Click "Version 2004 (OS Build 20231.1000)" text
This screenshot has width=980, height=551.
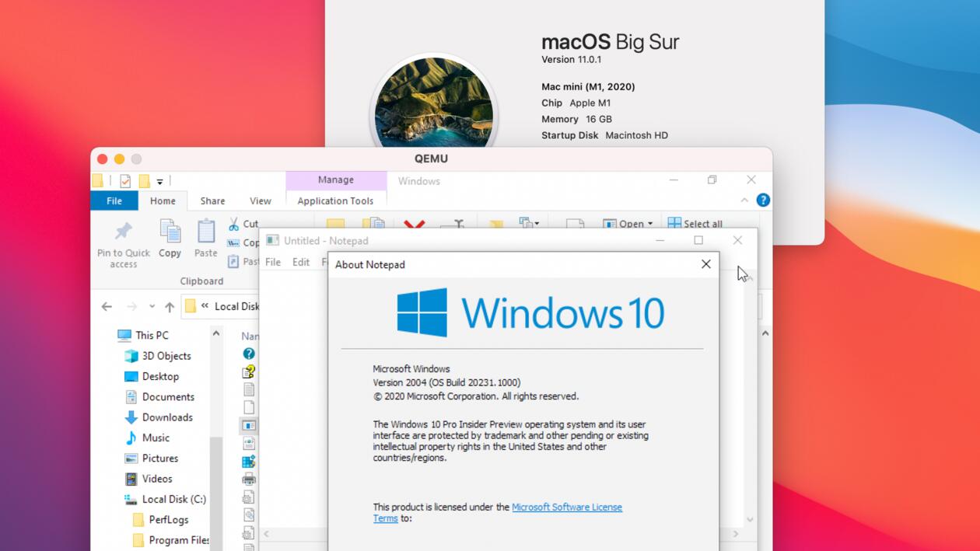tap(446, 382)
